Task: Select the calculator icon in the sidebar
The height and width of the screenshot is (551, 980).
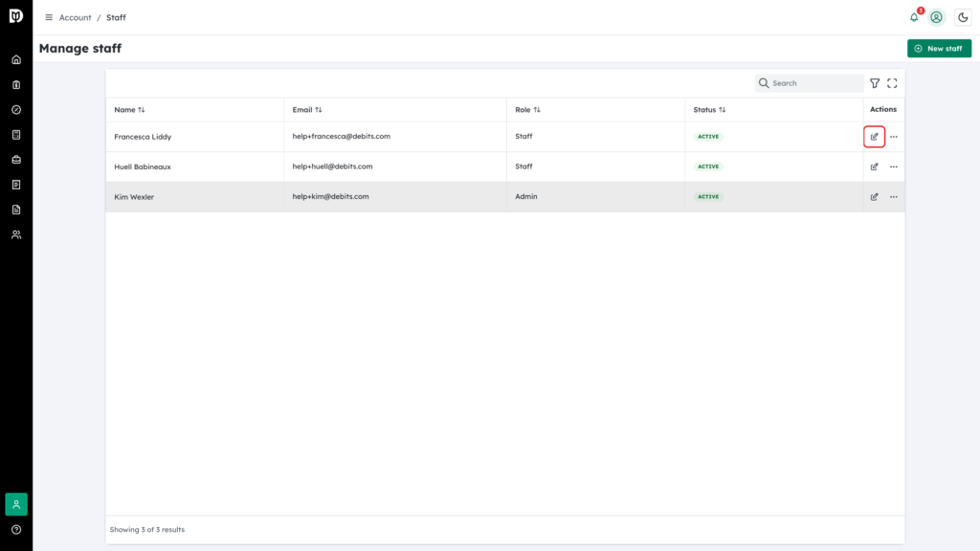Action: pos(16,135)
